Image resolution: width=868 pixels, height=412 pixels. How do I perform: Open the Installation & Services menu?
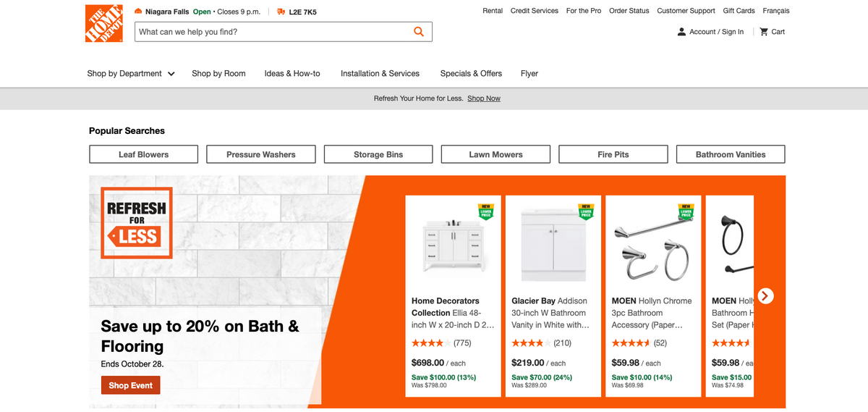click(x=380, y=73)
